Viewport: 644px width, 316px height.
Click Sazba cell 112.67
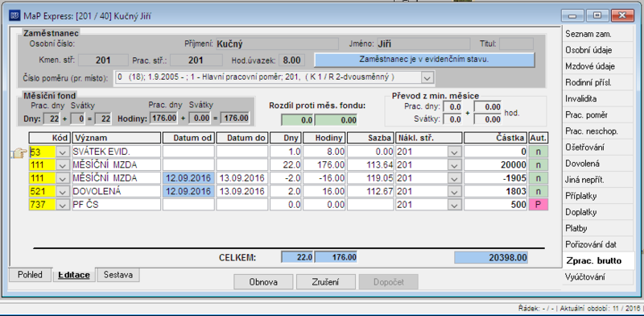pyautogui.click(x=370, y=191)
